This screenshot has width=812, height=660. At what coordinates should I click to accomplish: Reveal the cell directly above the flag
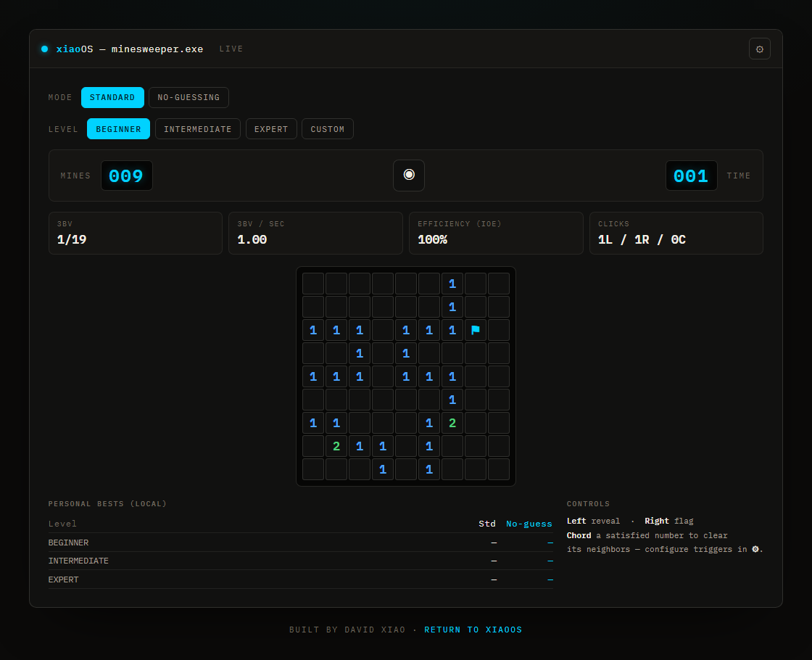[x=476, y=307]
